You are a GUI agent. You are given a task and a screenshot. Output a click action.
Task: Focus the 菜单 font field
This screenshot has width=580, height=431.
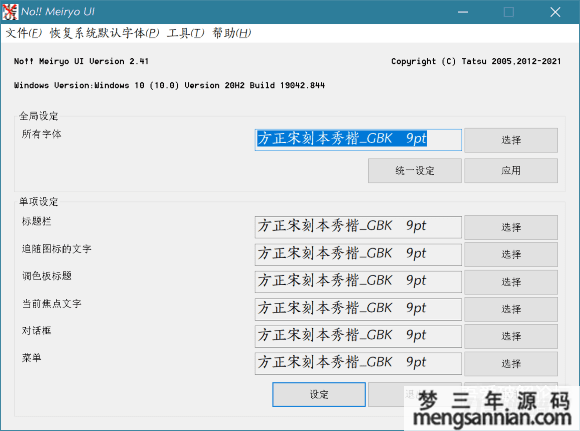click(x=358, y=364)
